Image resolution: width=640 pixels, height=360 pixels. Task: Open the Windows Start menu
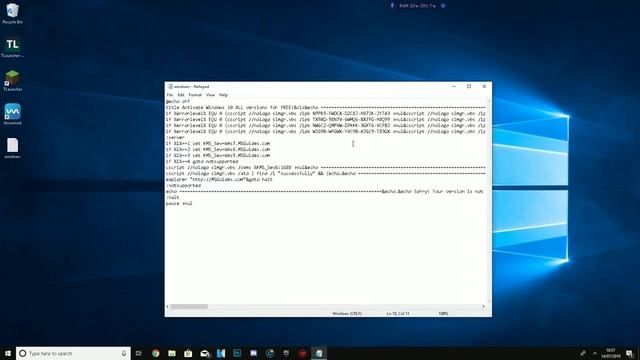pos(8,353)
